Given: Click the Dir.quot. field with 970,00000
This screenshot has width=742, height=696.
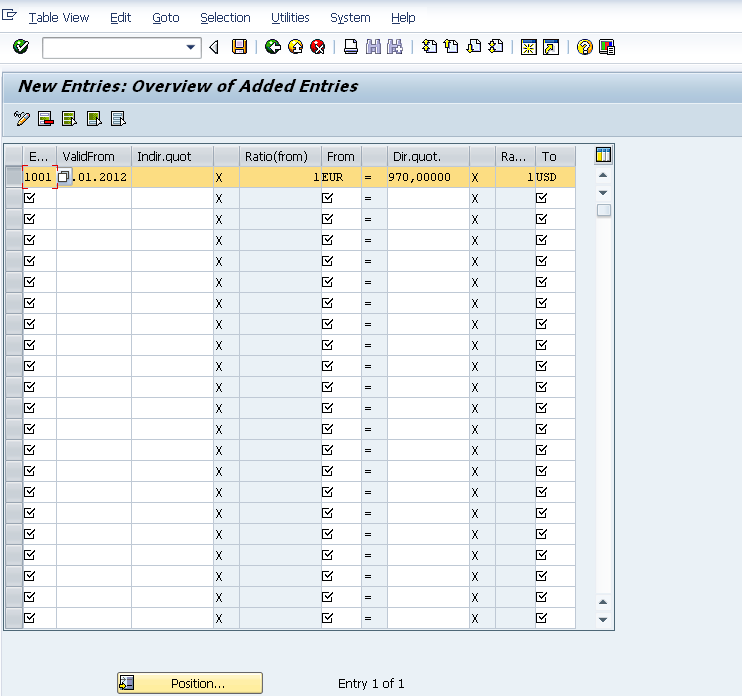Looking at the screenshot, I should (x=428, y=177).
